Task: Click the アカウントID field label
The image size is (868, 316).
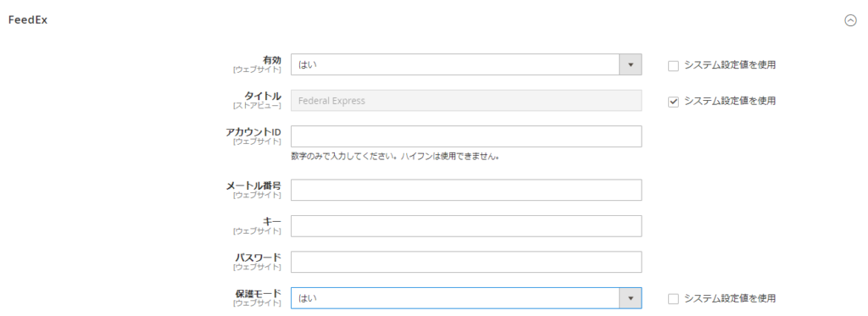Action: point(253,131)
